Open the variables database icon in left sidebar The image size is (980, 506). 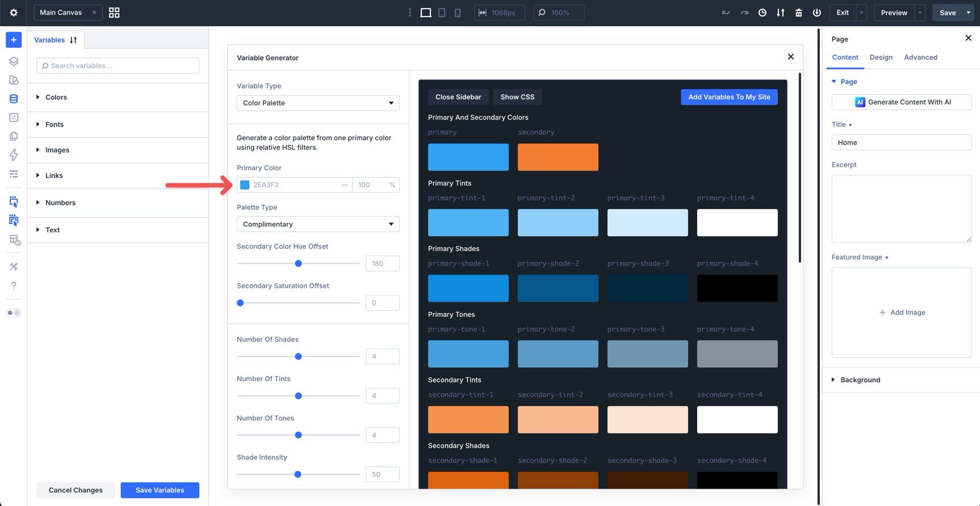coord(14,99)
